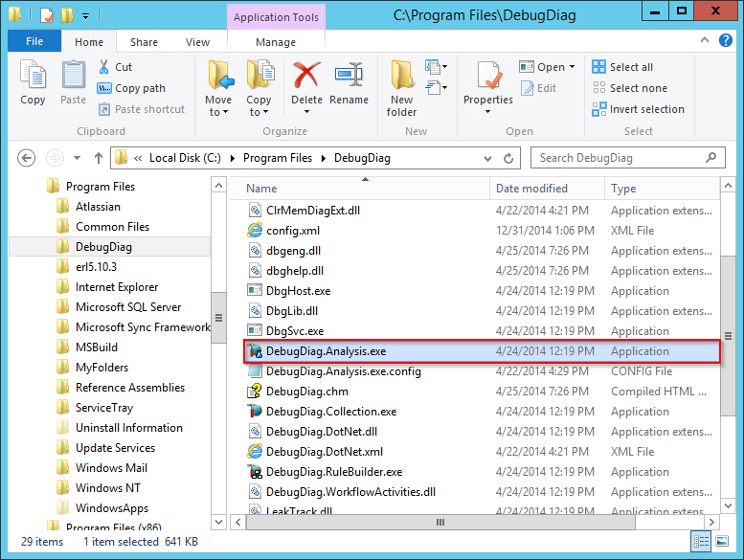Select Microsoft SQL Server folder in tree
Screen dimensions: 744x560
pos(128,307)
